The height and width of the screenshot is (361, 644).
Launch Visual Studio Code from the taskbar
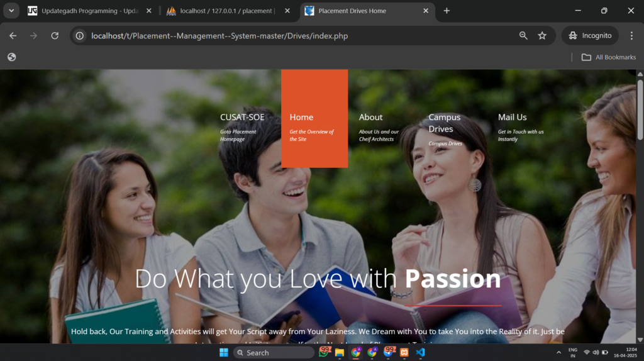coord(420,353)
